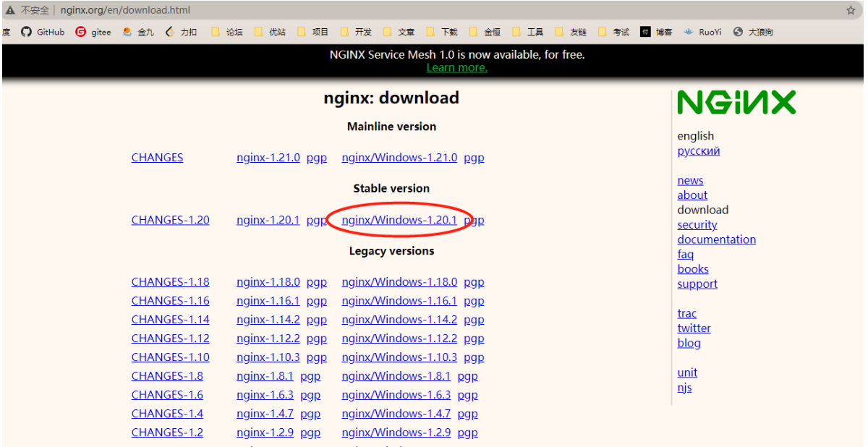Download nginx/Windows-1.18.0

coord(399,282)
